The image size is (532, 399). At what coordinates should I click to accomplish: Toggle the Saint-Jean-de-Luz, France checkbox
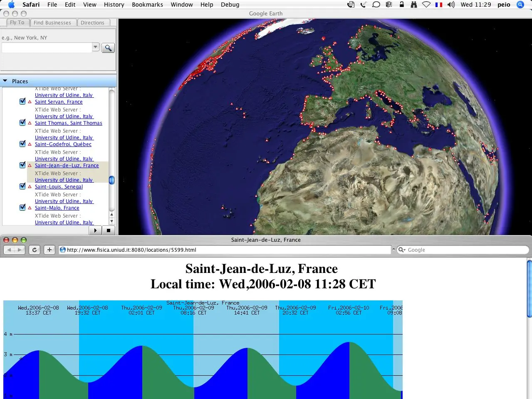pyautogui.click(x=22, y=165)
